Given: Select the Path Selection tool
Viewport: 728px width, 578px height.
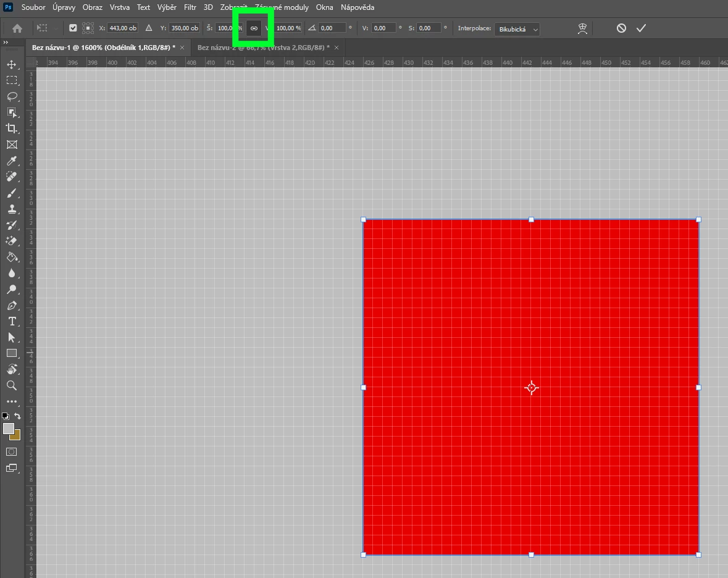Looking at the screenshot, I should coord(12,338).
